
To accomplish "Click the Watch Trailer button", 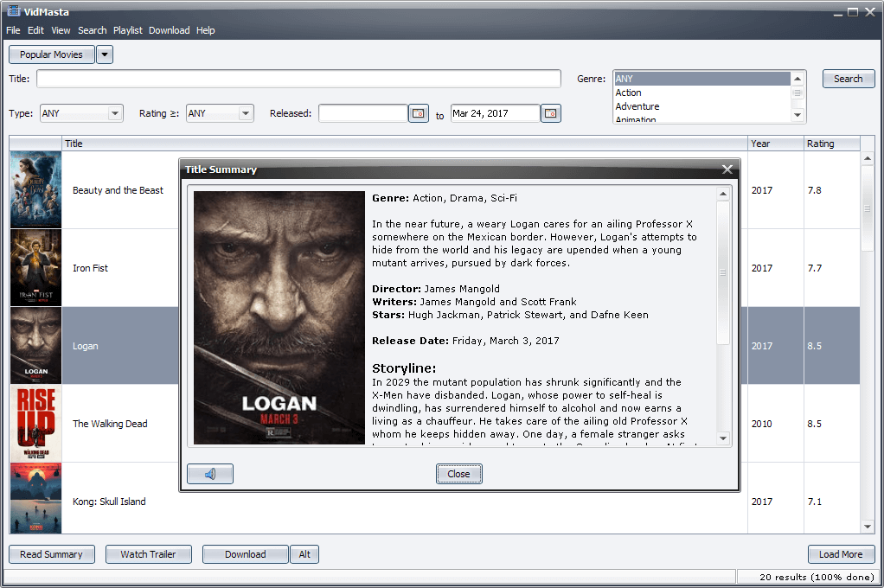I will (x=148, y=554).
